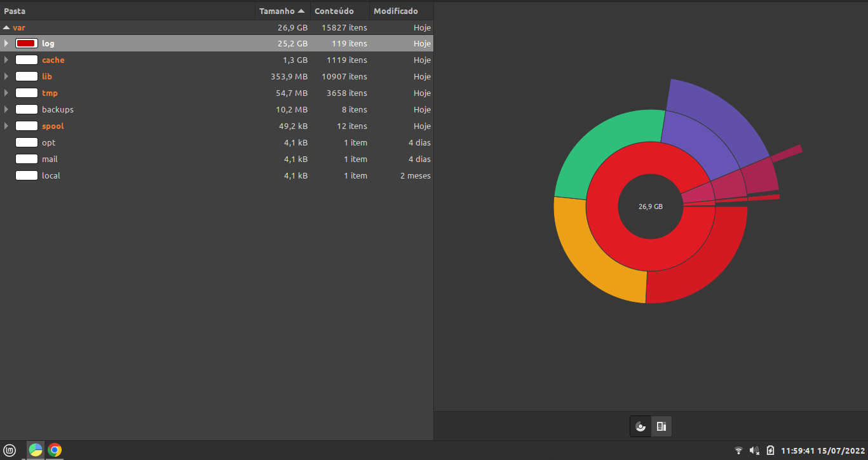Click the clock showing 11:59:41
868x460 pixels.
coord(822,450)
